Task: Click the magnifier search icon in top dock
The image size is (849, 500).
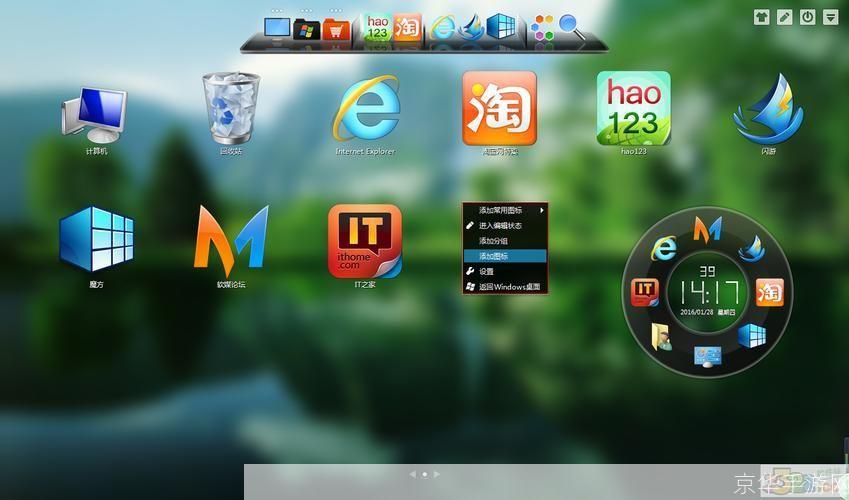Action: pos(571,27)
